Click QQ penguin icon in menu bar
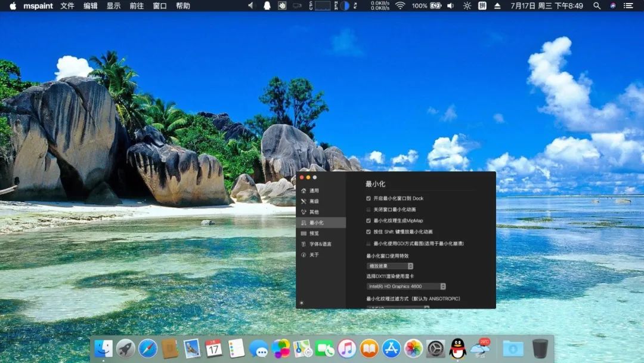Viewport: 644px width, 363px height. [x=267, y=6]
